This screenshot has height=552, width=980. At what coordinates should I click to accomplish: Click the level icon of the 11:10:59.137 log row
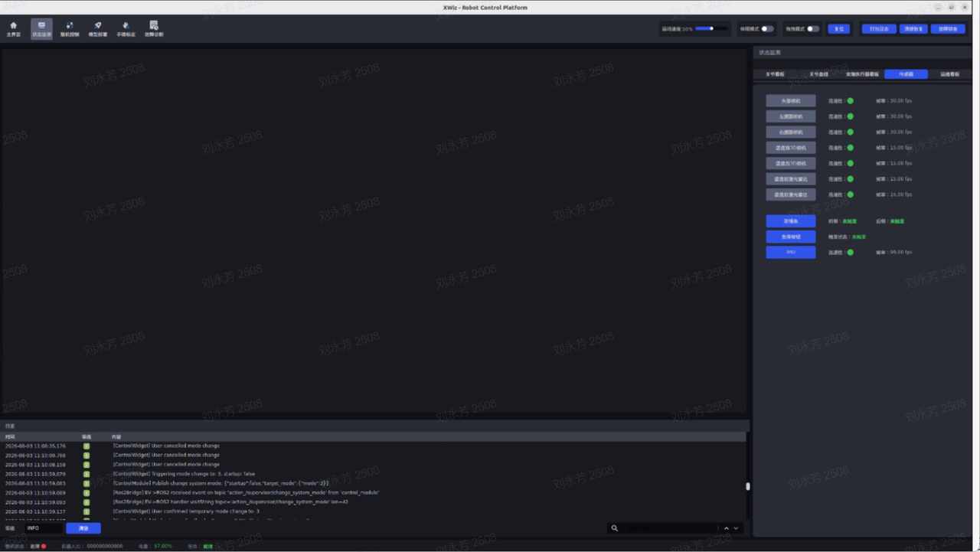click(x=87, y=511)
